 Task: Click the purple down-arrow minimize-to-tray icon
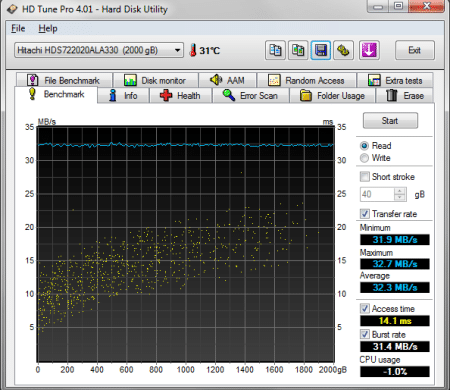369,50
